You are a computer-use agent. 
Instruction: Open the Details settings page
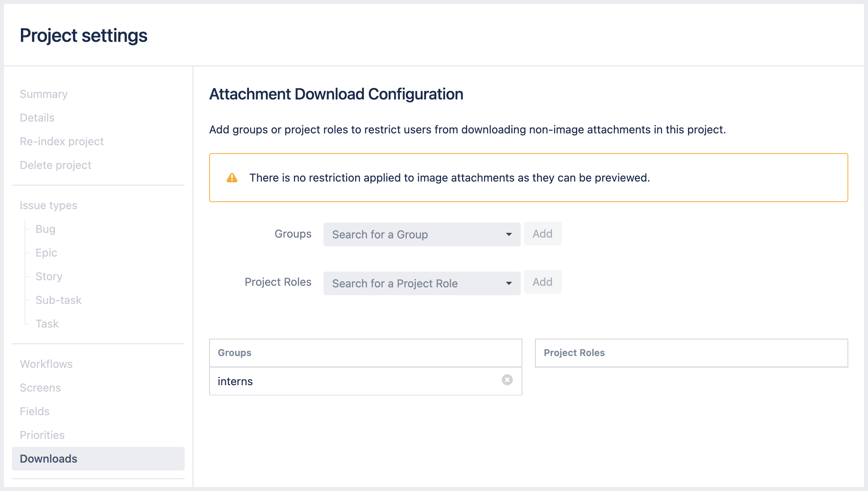coord(37,118)
